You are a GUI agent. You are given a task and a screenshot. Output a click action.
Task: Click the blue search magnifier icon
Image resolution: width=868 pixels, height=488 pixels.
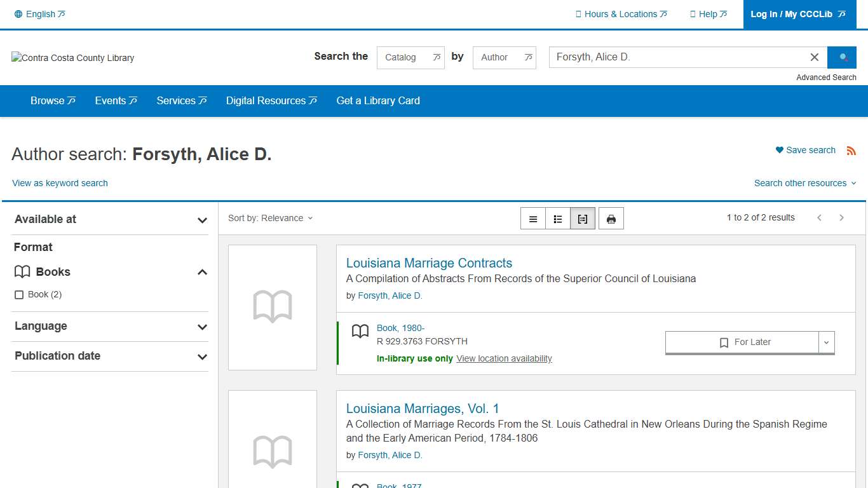(841, 57)
